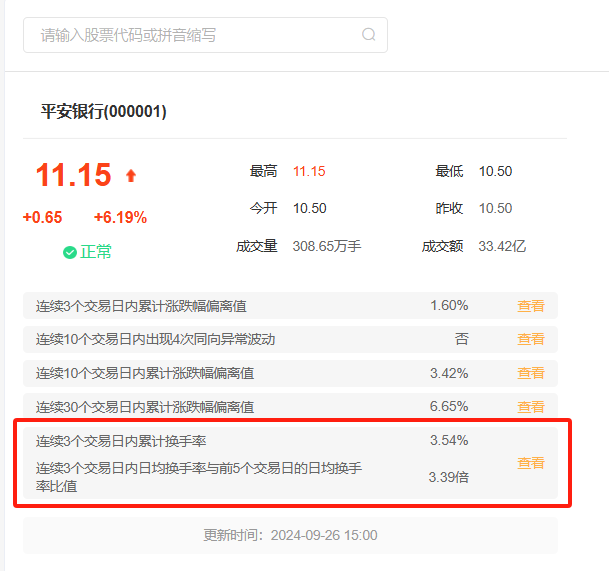Screen dimensions: 609x571
Task: Click the label 连续3个交易日内累计换手率
Action: [121, 441]
